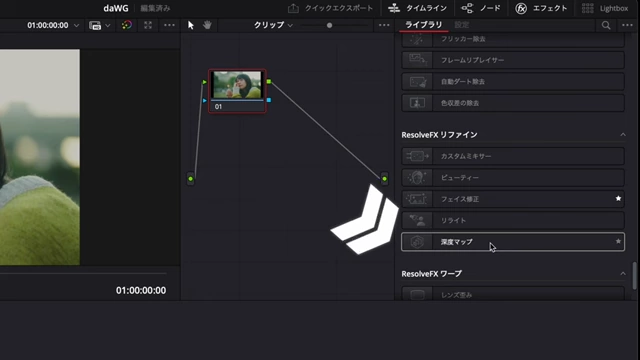The image size is (640, 360).
Task: Click クイックエクスポート label
Action: [339, 8]
